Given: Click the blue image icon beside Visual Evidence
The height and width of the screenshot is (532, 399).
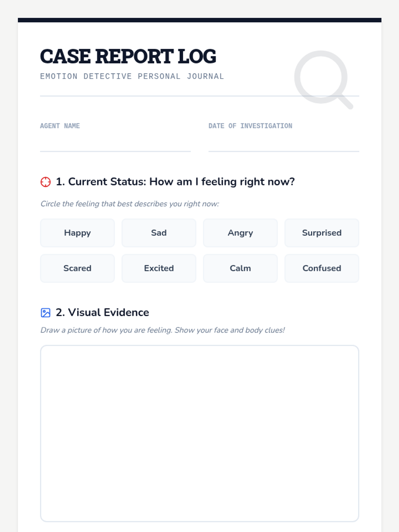Looking at the screenshot, I should (46, 313).
